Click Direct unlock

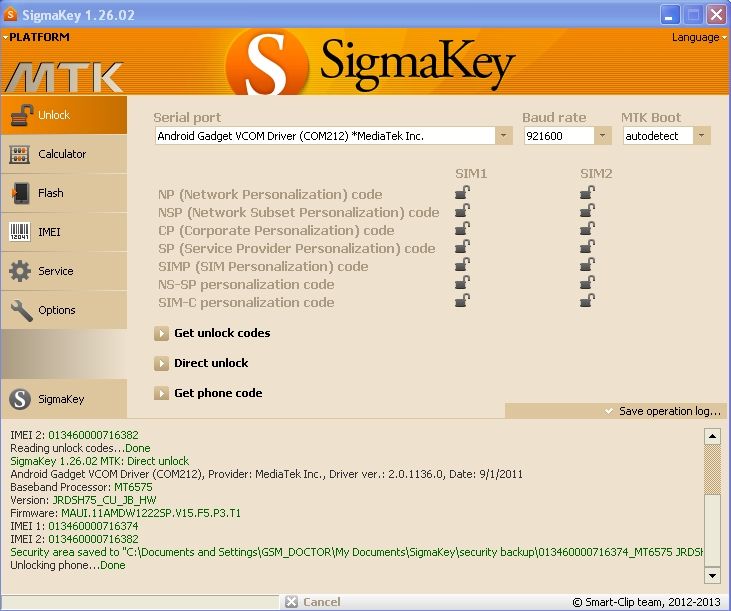[x=211, y=363]
